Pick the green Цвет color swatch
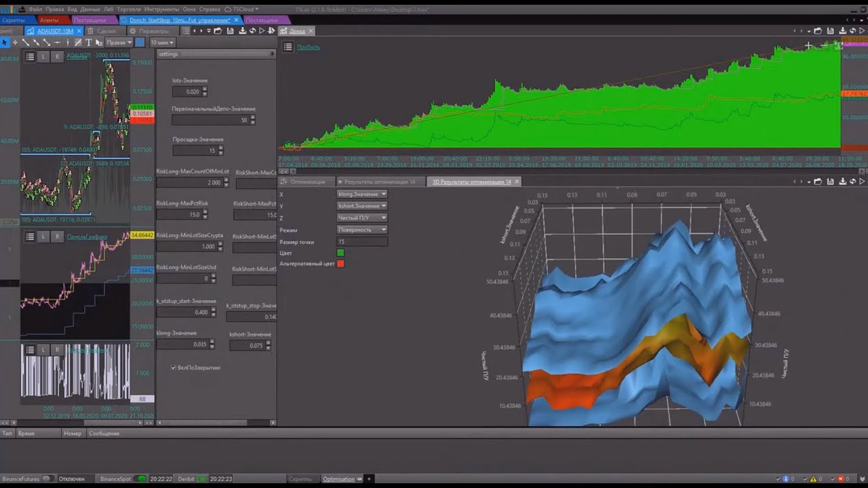The image size is (868, 488). coord(340,253)
